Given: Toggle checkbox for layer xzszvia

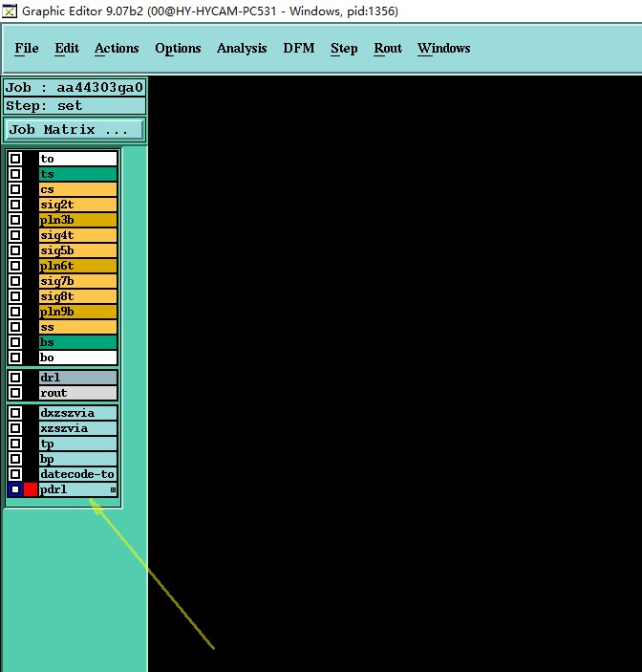Looking at the screenshot, I should (x=15, y=428).
